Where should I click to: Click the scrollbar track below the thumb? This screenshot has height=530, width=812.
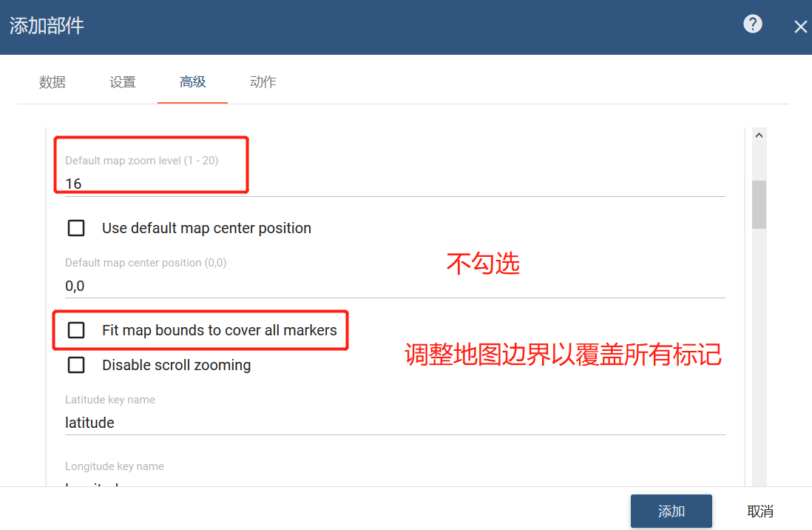[759, 357]
